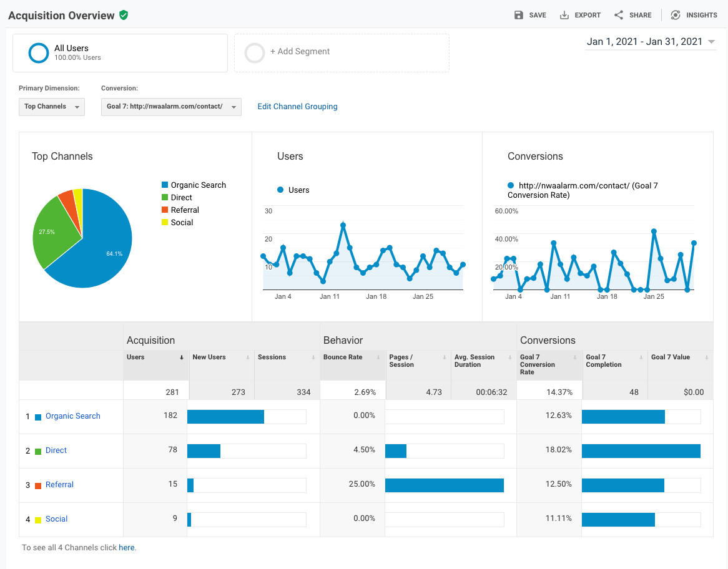Click Edit Channel Grouping link
This screenshot has width=728, height=569.
(x=297, y=107)
